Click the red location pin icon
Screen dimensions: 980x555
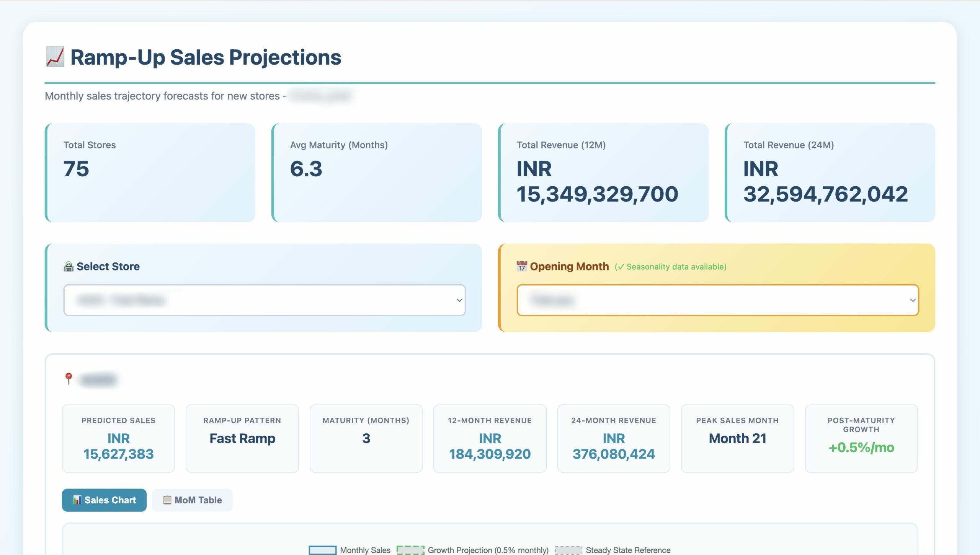69,379
